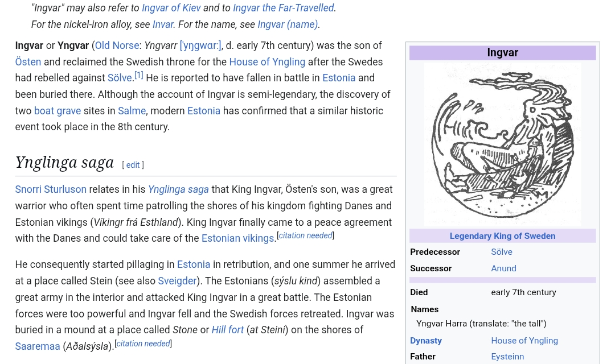Follow the Invar alloy link
The height and width of the screenshot is (364, 615).
(x=163, y=24)
